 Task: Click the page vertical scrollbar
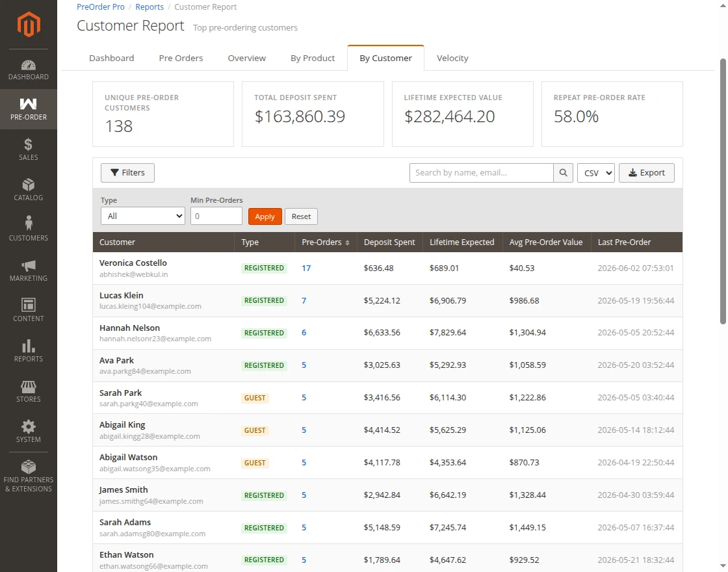[x=723, y=191]
